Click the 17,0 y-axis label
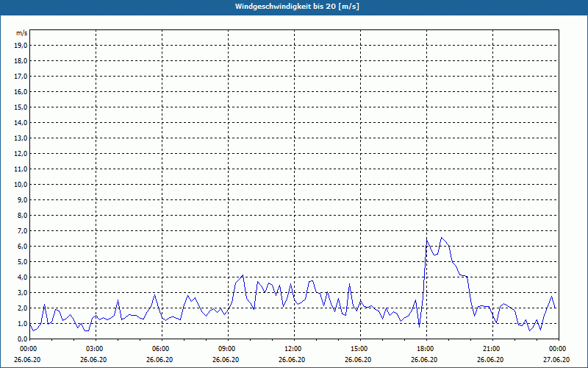This screenshot has height=368, width=588. click(x=21, y=77)
